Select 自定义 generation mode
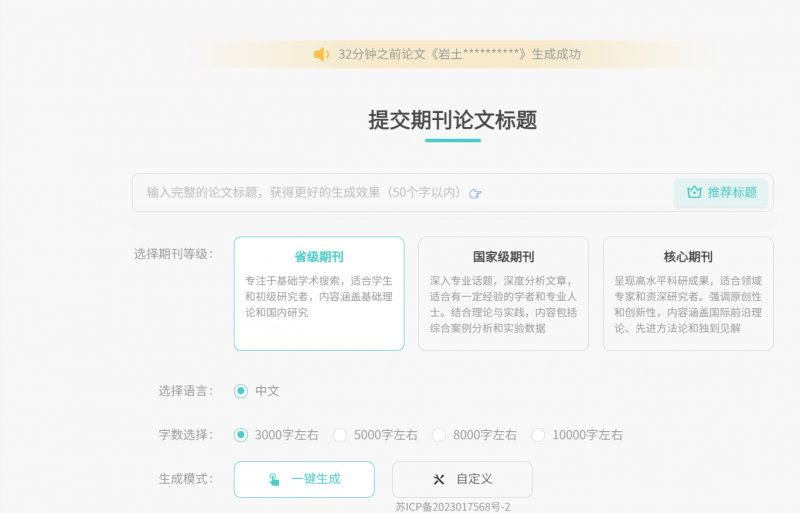 462,479
